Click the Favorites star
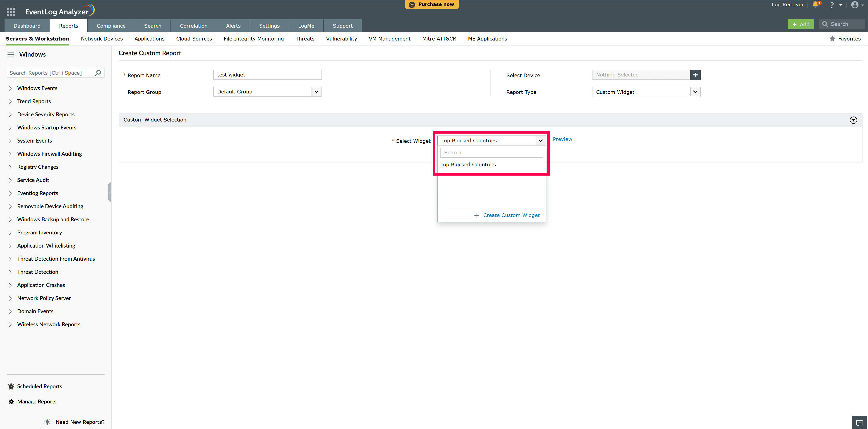This screenshot has height=429, width=868. [x=832, y=39]
